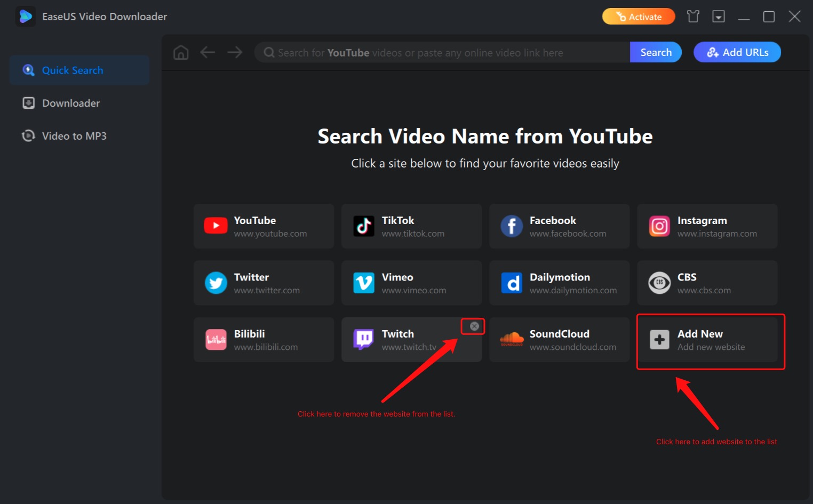Go forward with the right arrow
The image size is (813, 504).
coord(235,52)
